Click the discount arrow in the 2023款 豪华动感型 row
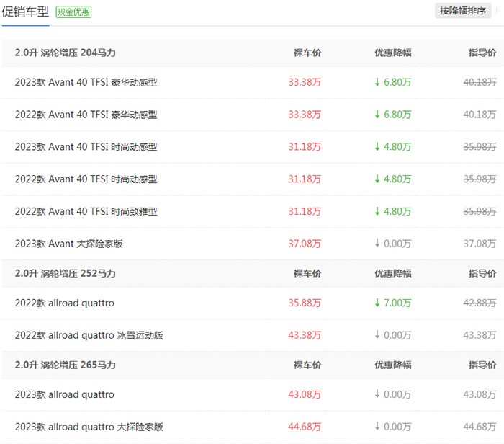Viewport: 504px width, 444px height. [377, 83]
